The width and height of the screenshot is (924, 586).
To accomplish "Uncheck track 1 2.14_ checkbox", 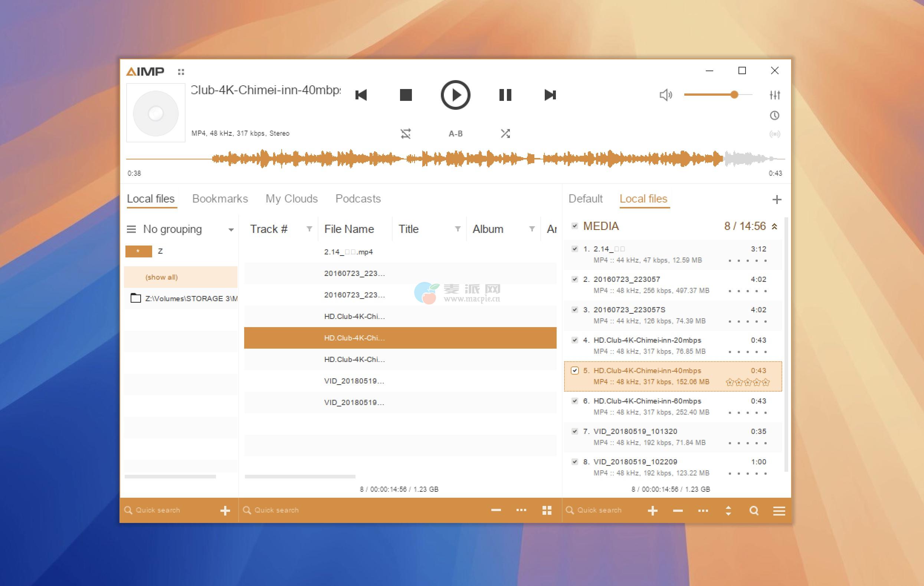I will pyautogui.click(x=574, y=249).
